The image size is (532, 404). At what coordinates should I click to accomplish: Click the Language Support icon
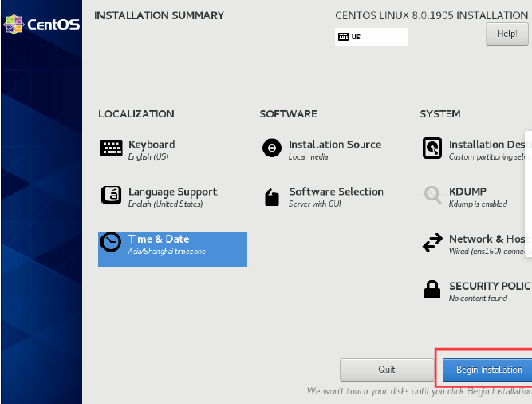(112, 195)
